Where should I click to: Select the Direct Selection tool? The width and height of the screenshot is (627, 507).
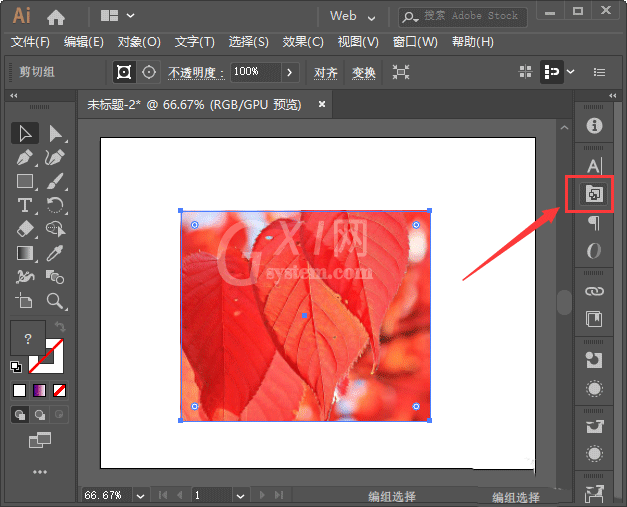click(x=55, y=134)
